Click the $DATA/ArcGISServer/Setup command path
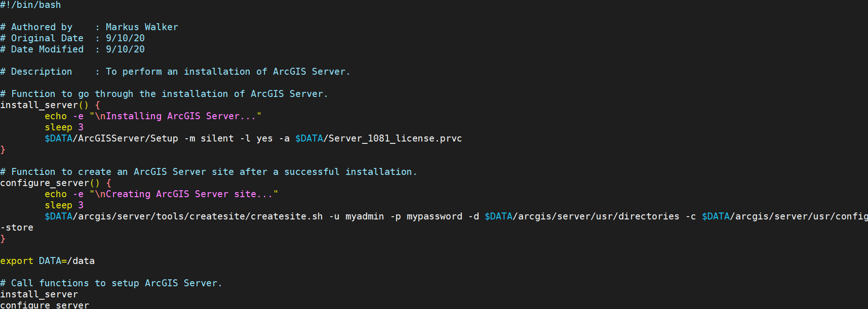 tap(111, 138)
